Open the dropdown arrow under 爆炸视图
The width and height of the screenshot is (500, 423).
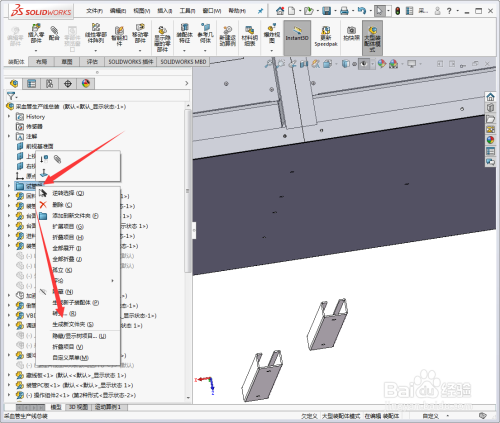272,51
